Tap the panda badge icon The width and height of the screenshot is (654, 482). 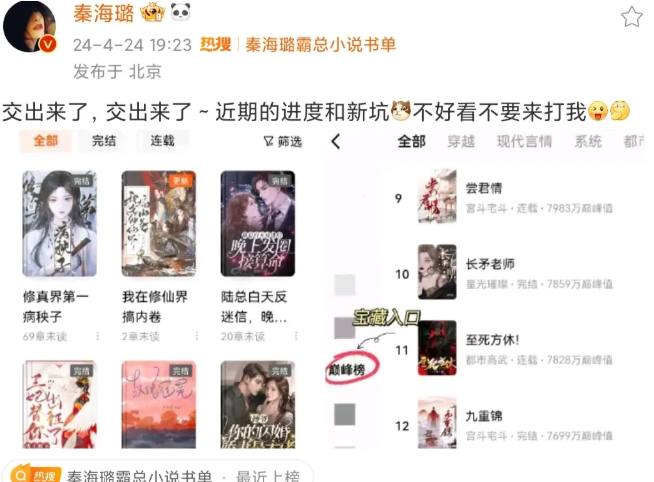[181, 12]
